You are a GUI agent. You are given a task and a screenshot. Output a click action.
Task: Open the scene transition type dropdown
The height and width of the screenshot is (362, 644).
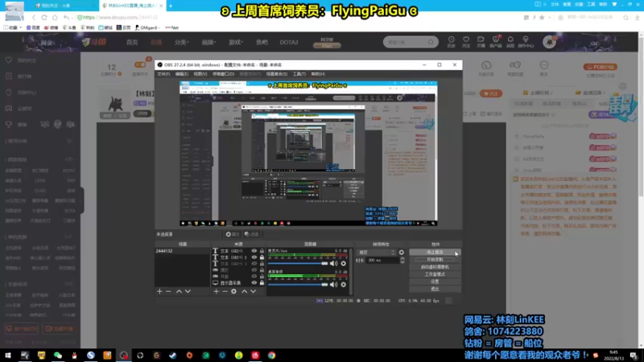[x=376, y=253]
